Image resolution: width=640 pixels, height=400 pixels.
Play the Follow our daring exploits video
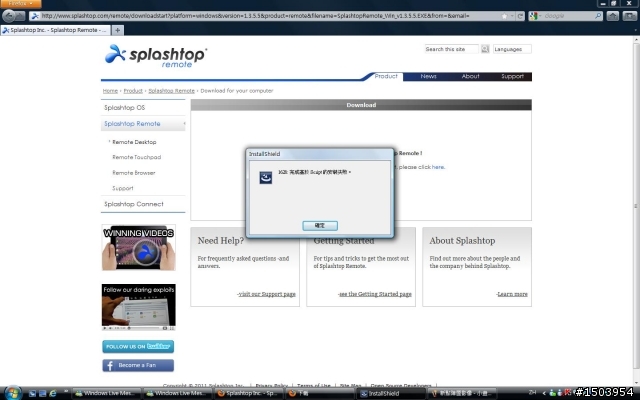pos(139,307)
